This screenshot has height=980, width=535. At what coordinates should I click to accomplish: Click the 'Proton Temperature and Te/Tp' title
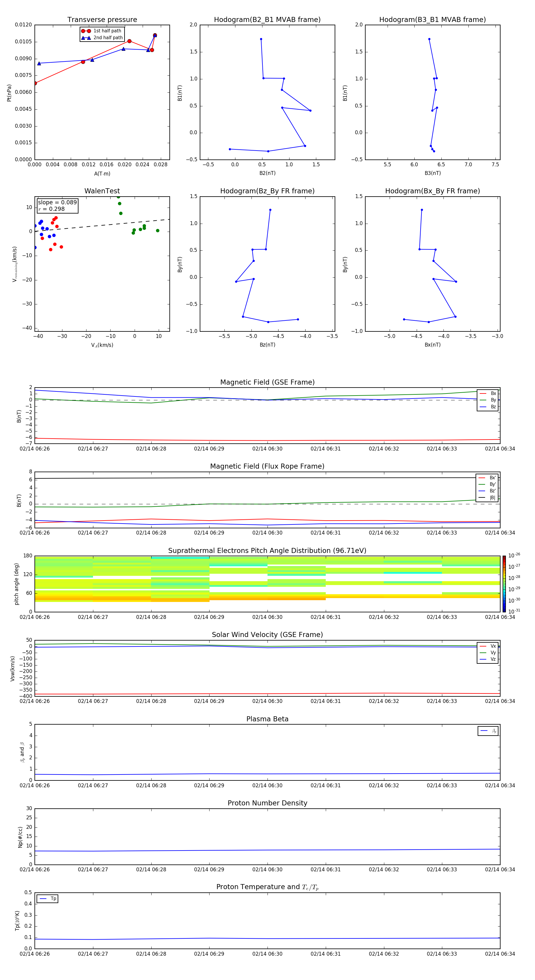click(267, 887)
